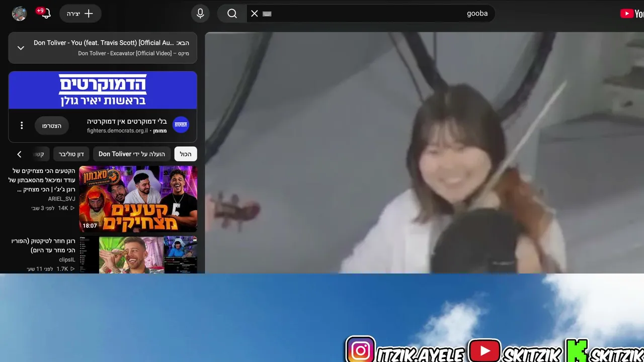Show more filter chips with the arrow
Viewport: 644px width, 362px height.
[x=19, y=154]
